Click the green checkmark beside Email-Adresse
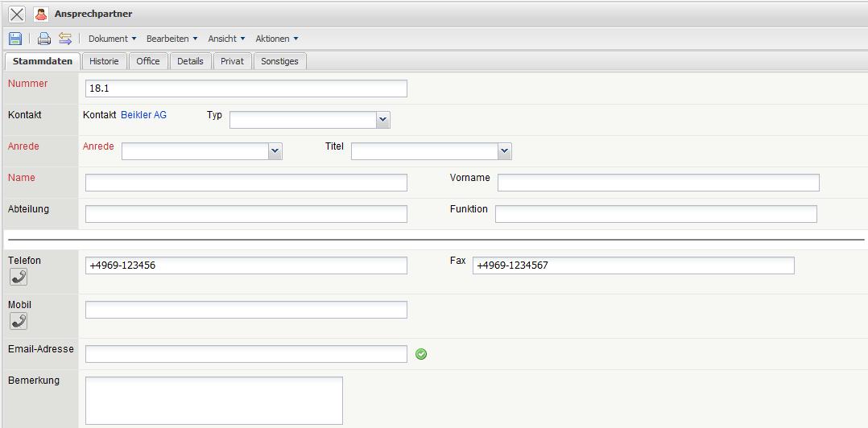Viewport: 868px width, 428px height. (421, 354)
